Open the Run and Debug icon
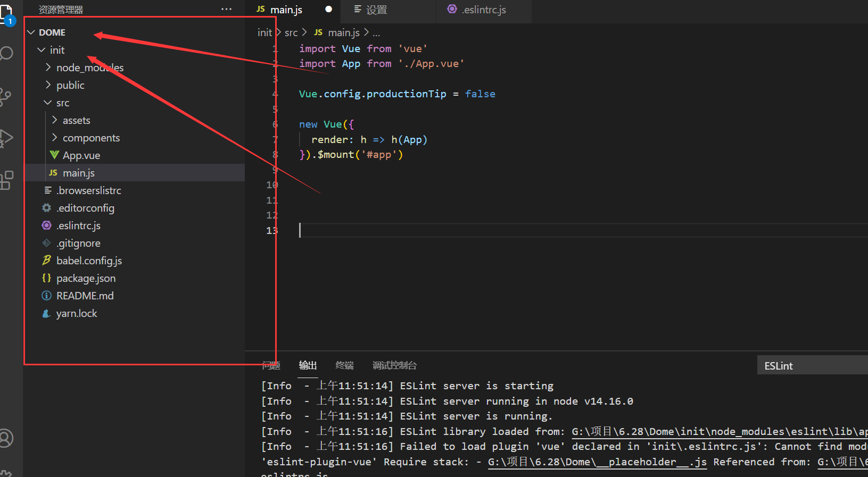 [5, 138]
